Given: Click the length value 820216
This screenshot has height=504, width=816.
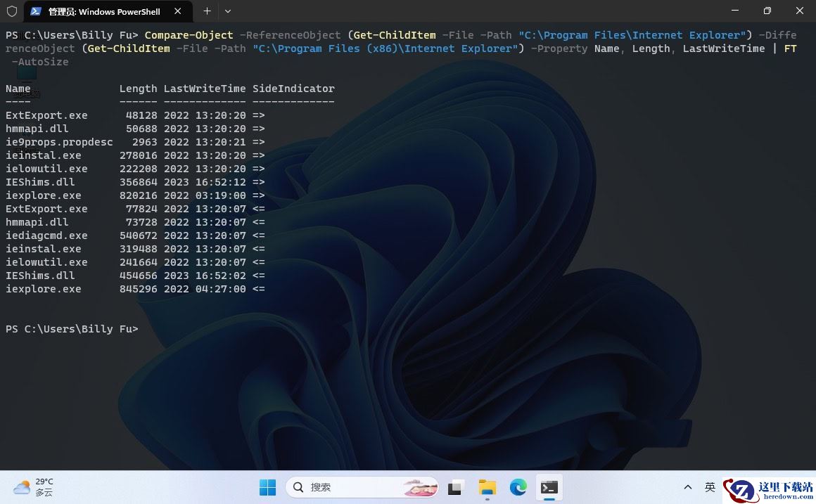Looking at the screenshot, I should (x=138, y=195).
